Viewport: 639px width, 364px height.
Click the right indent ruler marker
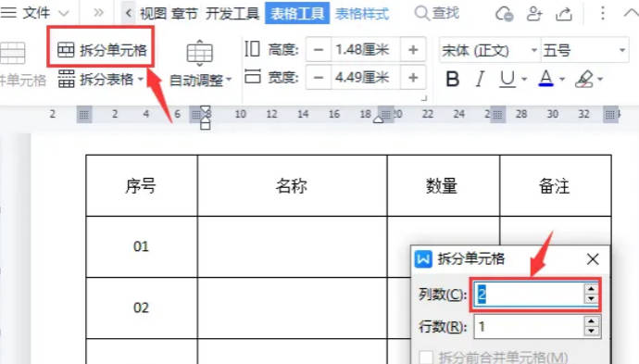click(x=379, y=119)
